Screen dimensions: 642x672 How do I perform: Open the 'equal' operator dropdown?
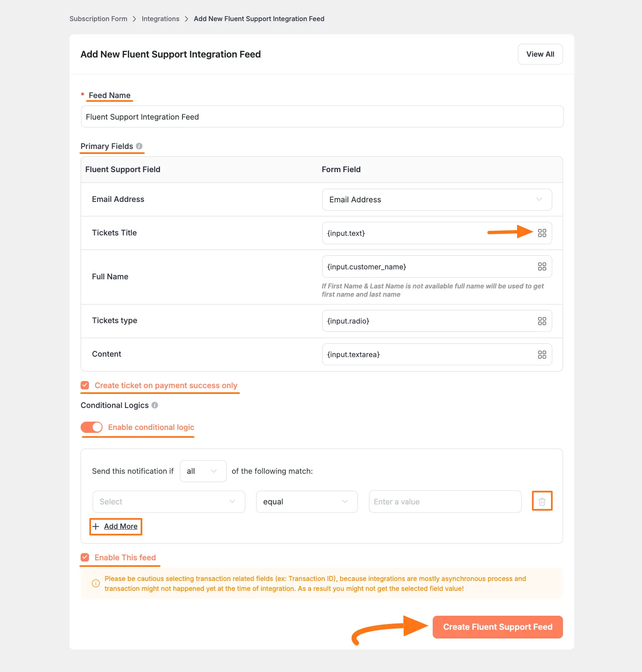(x=307, y=502)
